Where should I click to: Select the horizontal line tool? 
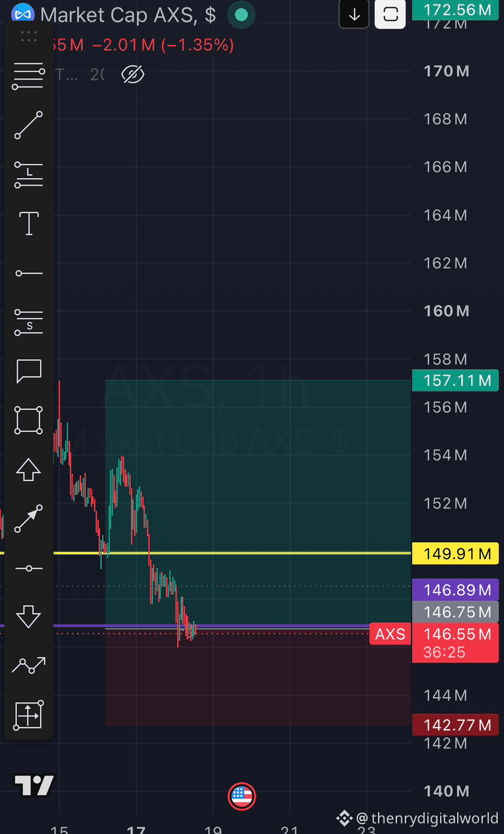point(29,568)
